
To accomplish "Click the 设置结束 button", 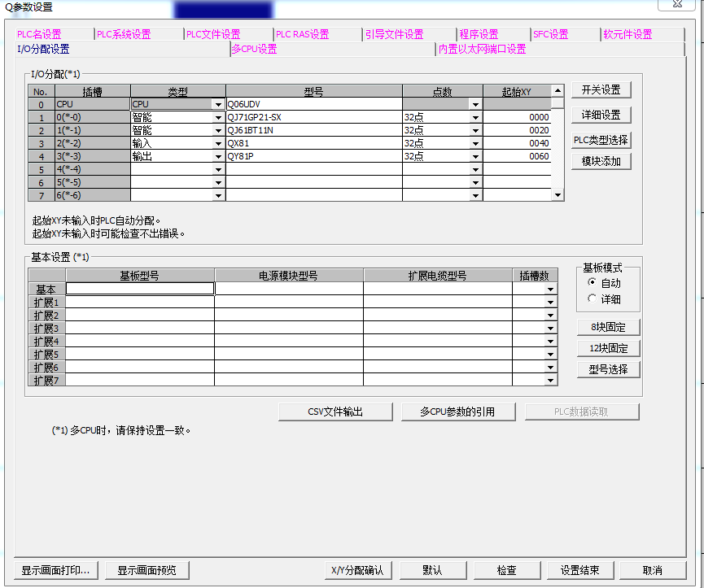I will click(x=574, y=570).
